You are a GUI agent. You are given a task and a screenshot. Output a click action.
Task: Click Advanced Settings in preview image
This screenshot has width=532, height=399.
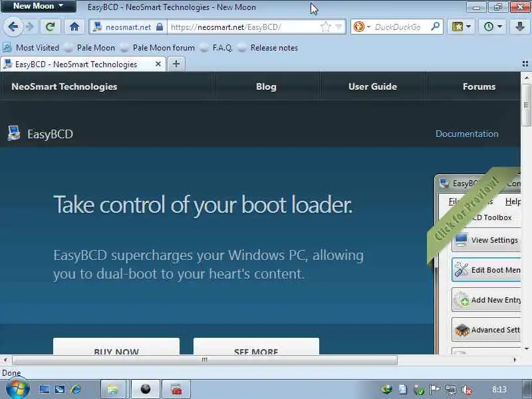click(487, 329)
